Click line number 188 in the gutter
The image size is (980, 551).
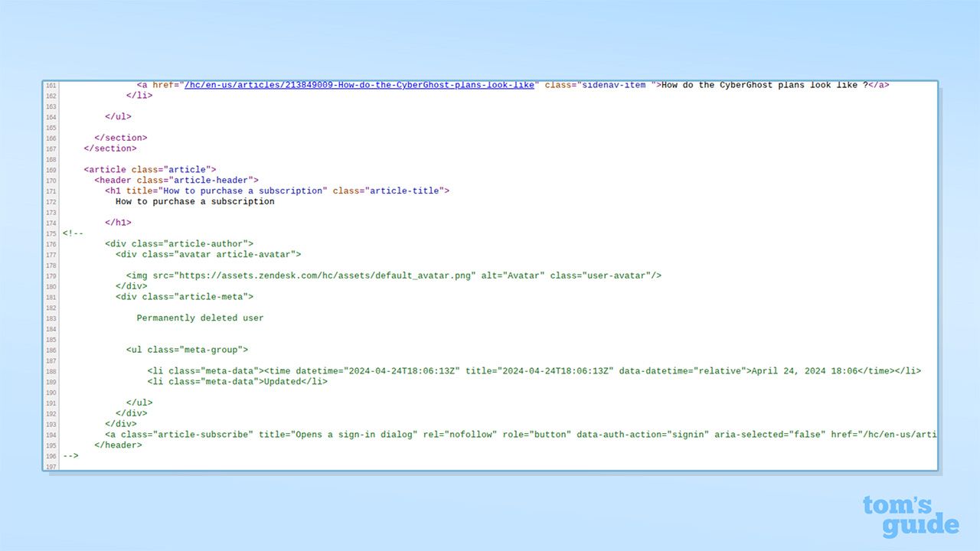pos(51,371)
